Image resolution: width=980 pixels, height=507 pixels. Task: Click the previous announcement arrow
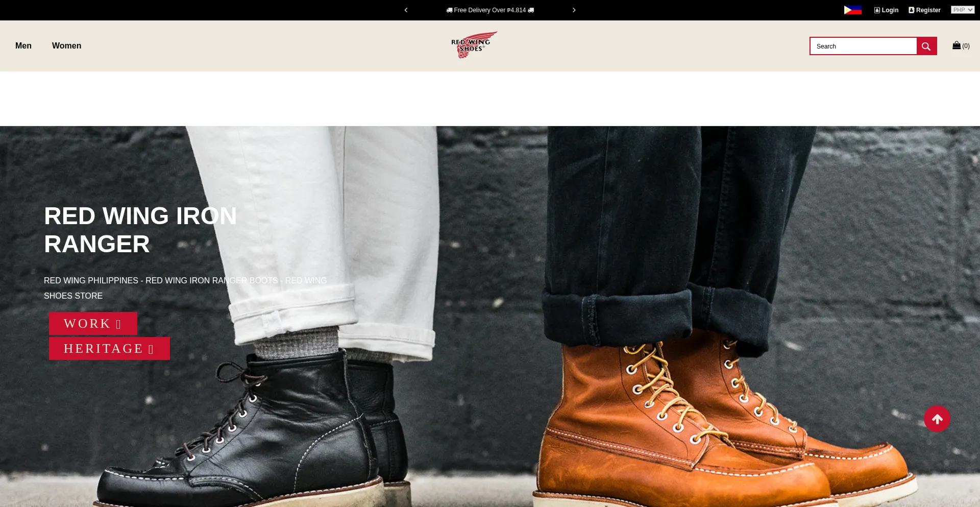pyautogui.click(x=406, y=10)
